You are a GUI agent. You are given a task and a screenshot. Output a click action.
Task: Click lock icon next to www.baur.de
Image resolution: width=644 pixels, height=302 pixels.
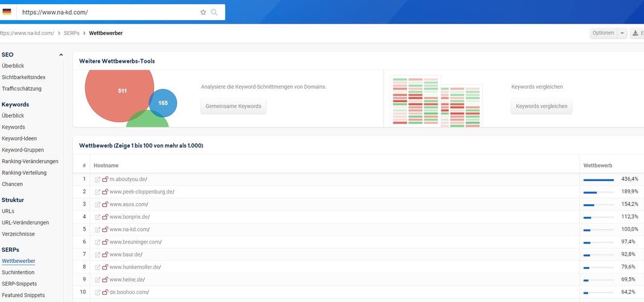[105, 255]
